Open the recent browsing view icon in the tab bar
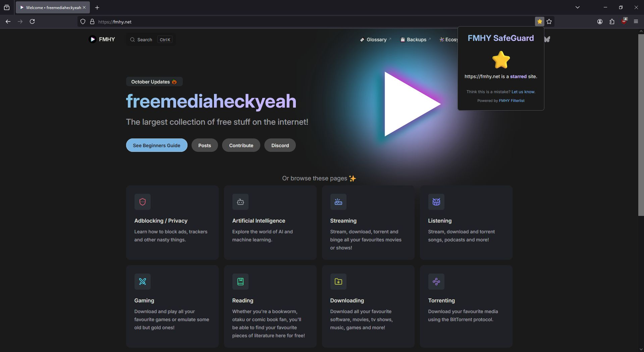 tap(7, 7)
